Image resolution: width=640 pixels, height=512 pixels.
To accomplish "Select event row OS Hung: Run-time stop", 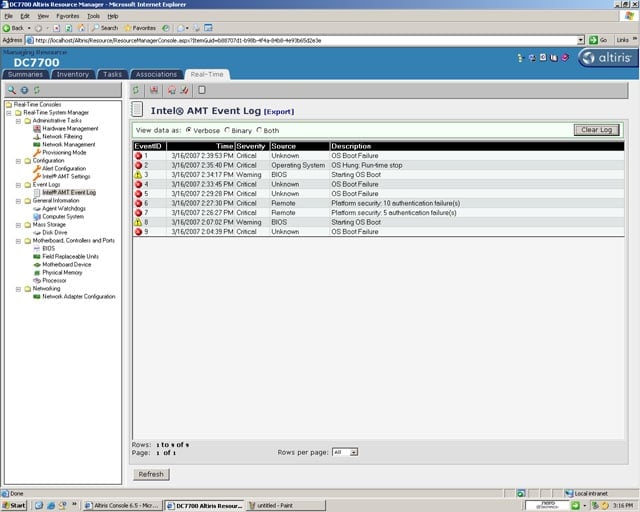I will pos(378,165).
